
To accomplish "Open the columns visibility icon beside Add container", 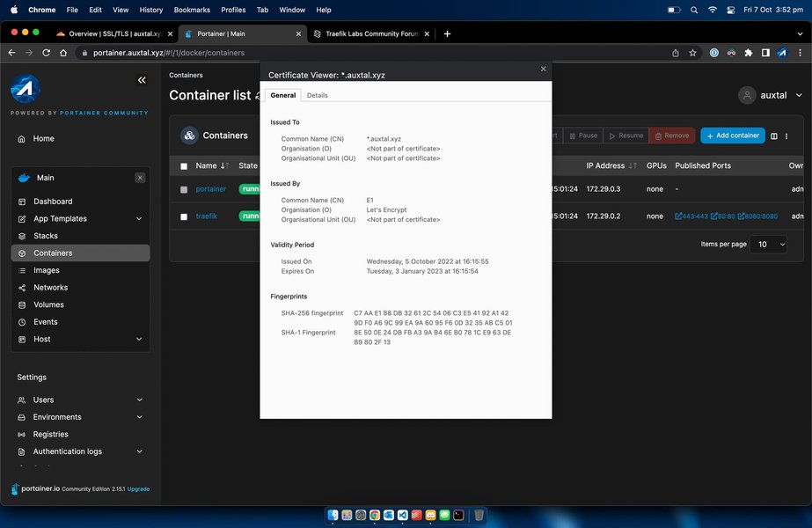I will [x=775, y=136].
